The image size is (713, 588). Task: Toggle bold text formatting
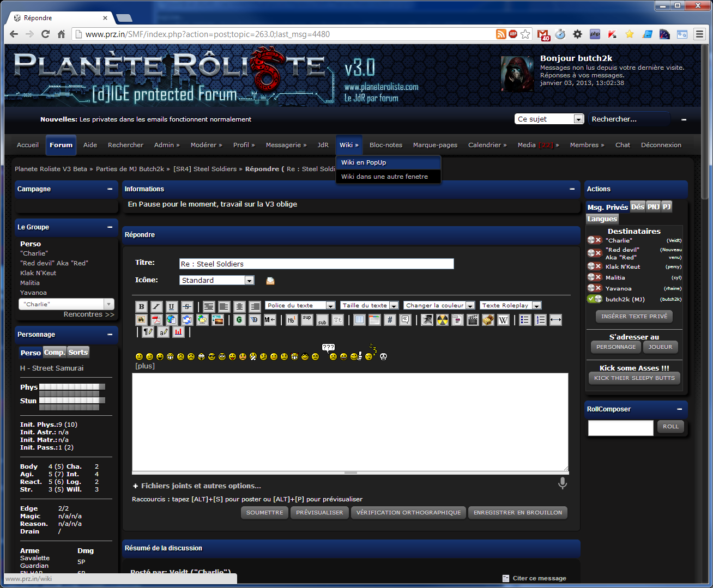pyautogui.click(x=141, y=307)
